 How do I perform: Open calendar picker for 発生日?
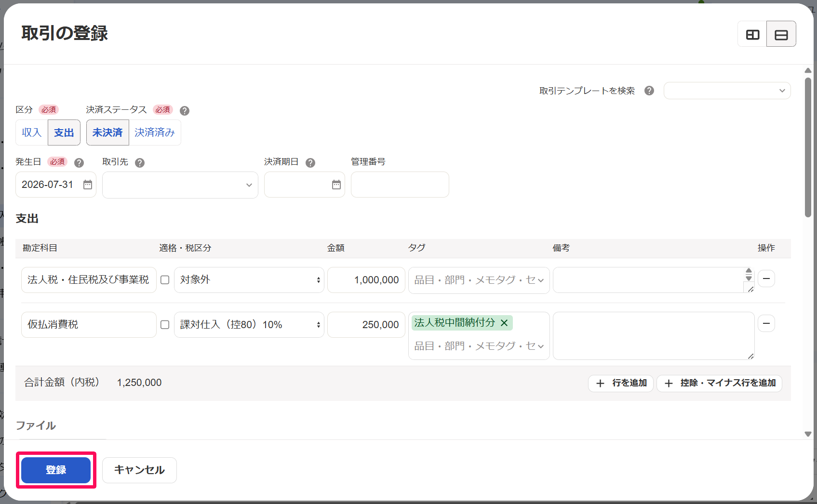coord(88,185)
